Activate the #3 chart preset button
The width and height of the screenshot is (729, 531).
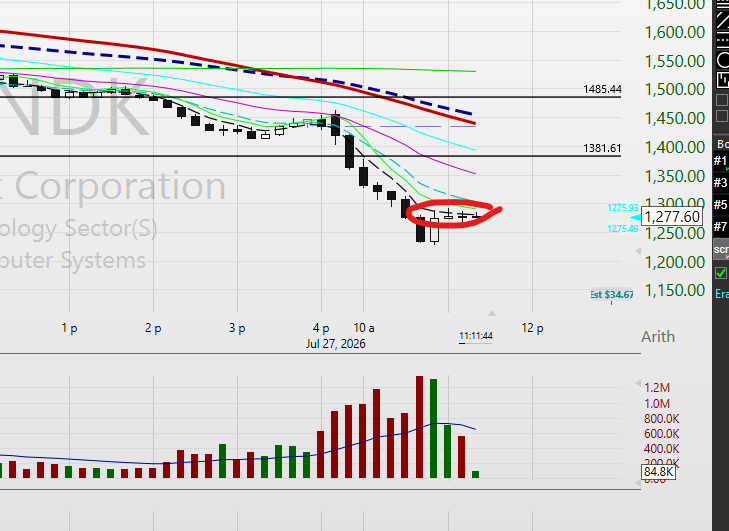coord(721,183)
